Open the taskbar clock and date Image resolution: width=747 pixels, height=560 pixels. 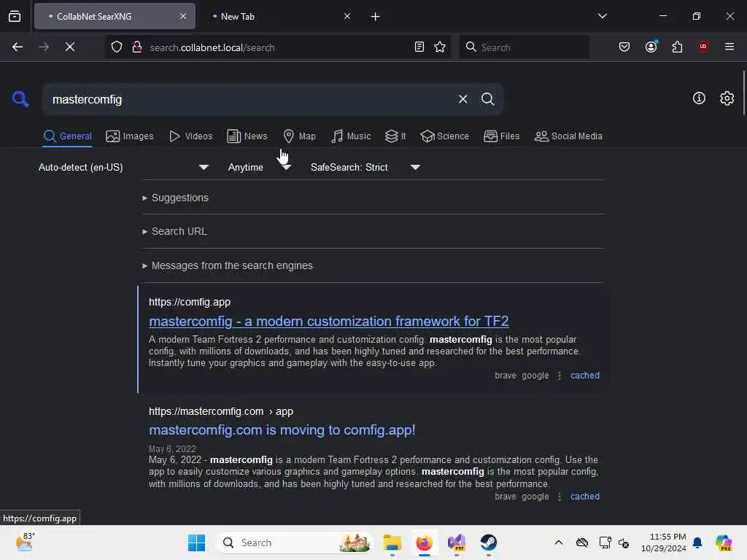click(663, 542)
